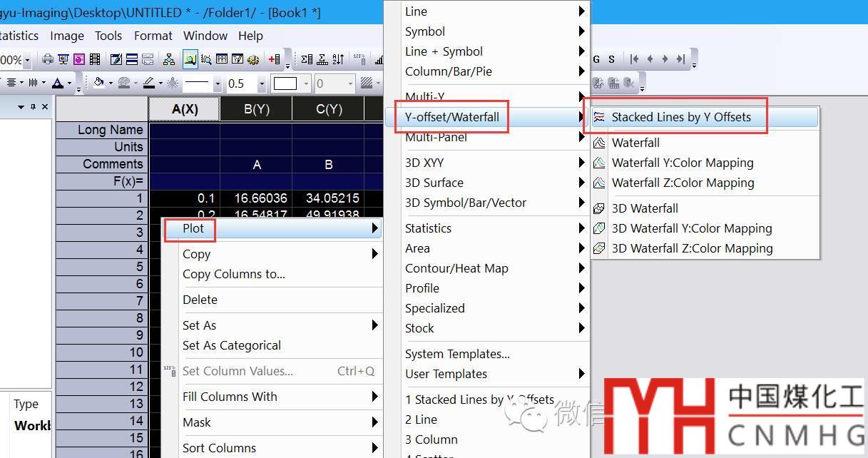Viewport: 868px width, 458px height.
Task: Click the Sort A-Z toolbar icon
Action: tap(338, 59)
